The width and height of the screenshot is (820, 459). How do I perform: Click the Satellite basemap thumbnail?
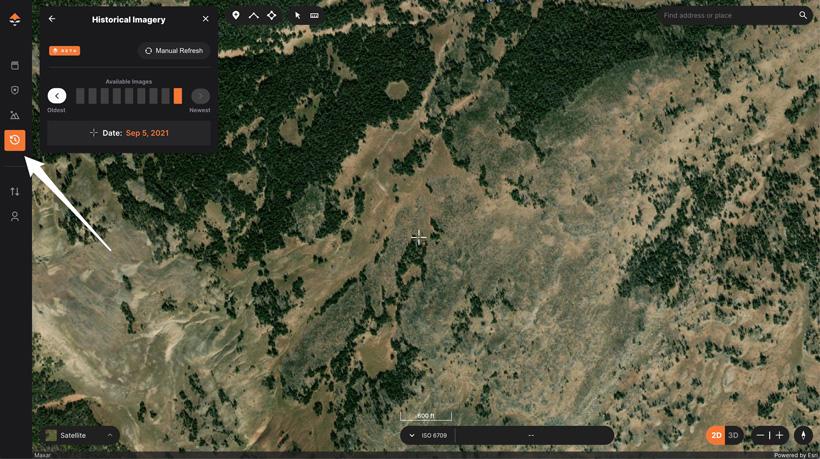pos(51,435)
